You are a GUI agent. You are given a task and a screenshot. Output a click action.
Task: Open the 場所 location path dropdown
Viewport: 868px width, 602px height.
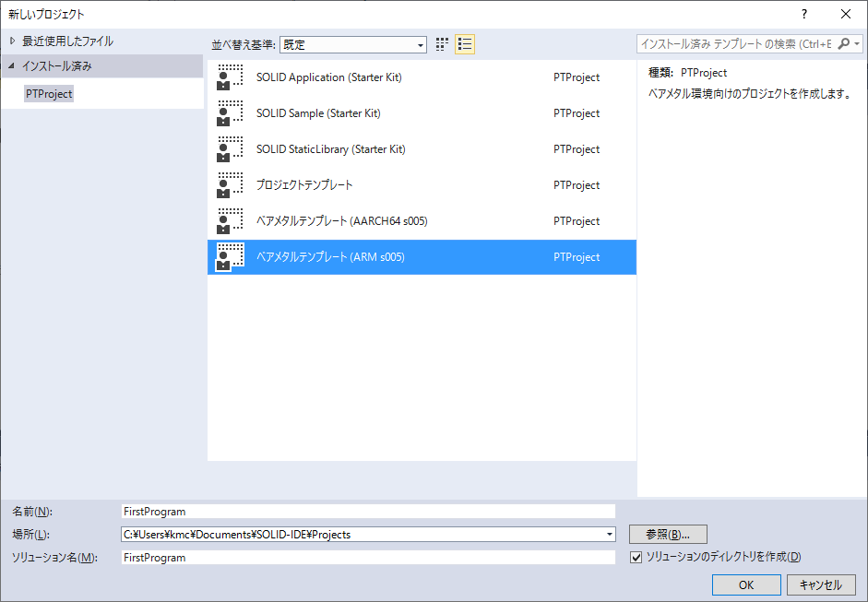(609, 534)
